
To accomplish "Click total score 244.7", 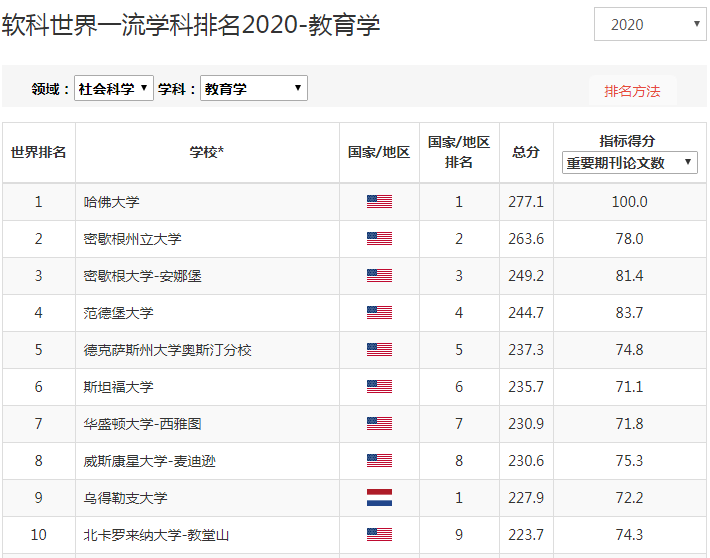I will (x=526, y=313).
